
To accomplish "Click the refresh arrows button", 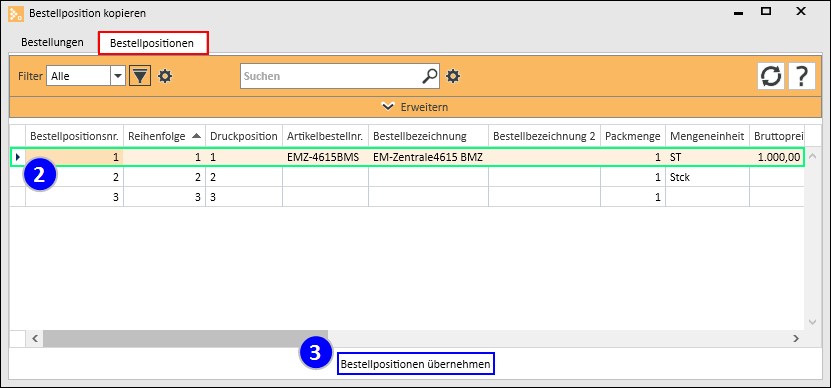I will click(771, 76).
